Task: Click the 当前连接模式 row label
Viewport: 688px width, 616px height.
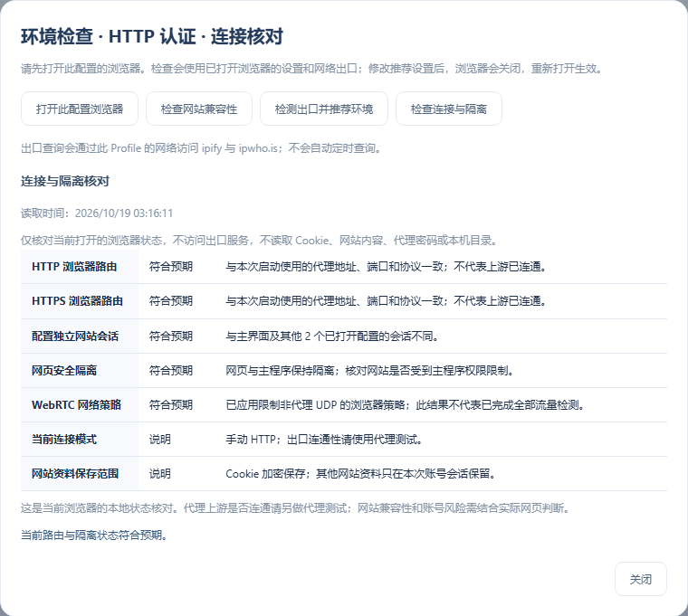Action: [x=64, y=440]
